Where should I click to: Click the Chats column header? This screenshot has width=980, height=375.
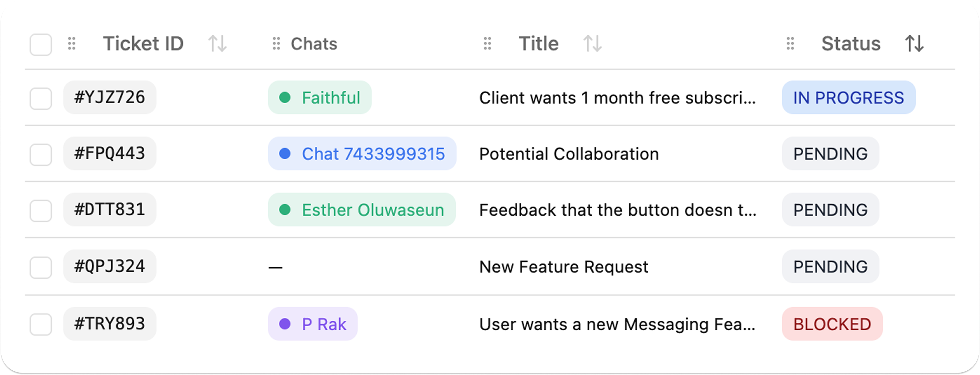(314, 44)
